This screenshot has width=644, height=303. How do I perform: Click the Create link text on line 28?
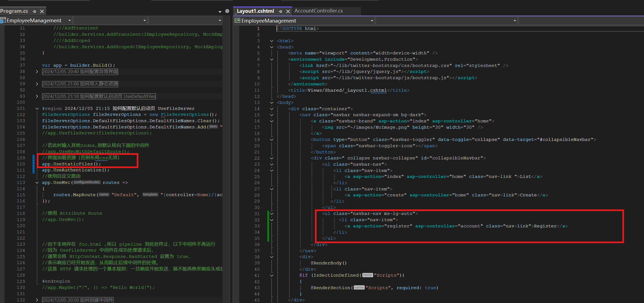528,195
